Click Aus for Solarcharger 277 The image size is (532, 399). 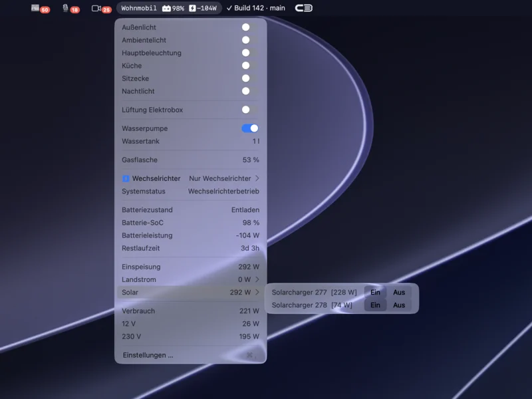[399, 292]
